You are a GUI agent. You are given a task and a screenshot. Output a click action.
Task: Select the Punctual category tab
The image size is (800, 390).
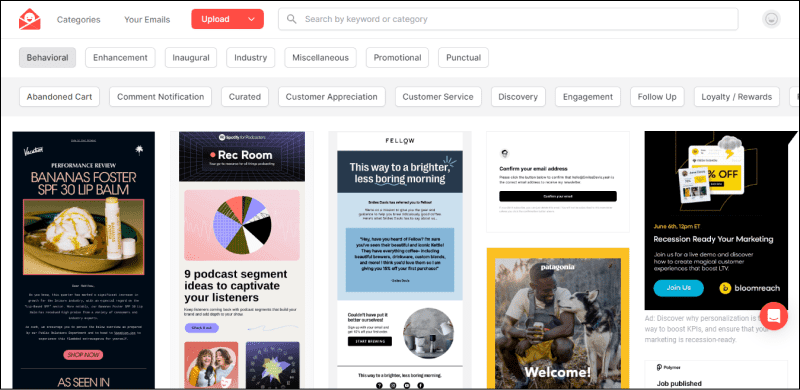point(463,58)
